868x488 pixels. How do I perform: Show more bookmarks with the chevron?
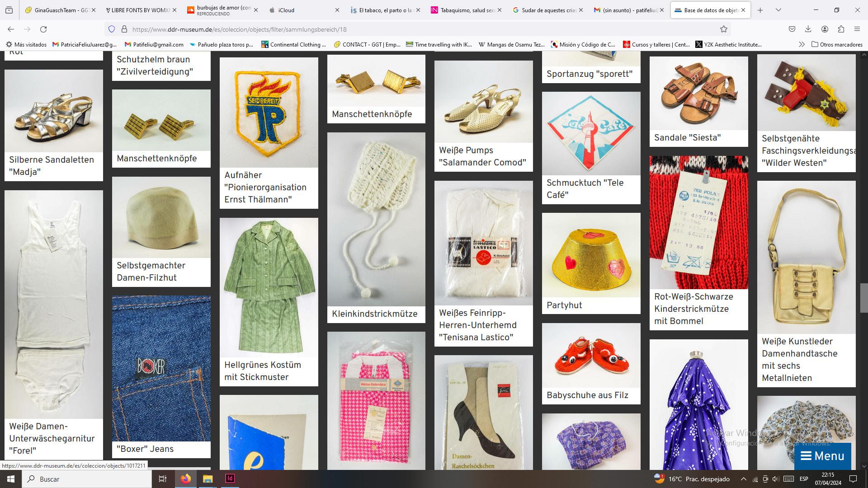[x=802, y=44]
